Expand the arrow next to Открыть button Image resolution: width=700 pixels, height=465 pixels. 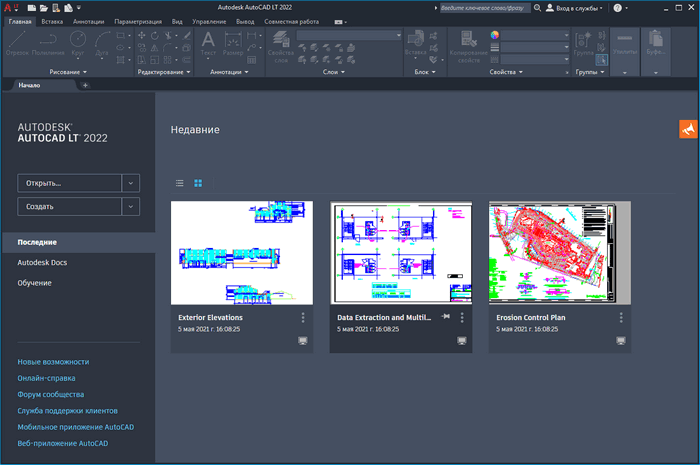(131, 183)
